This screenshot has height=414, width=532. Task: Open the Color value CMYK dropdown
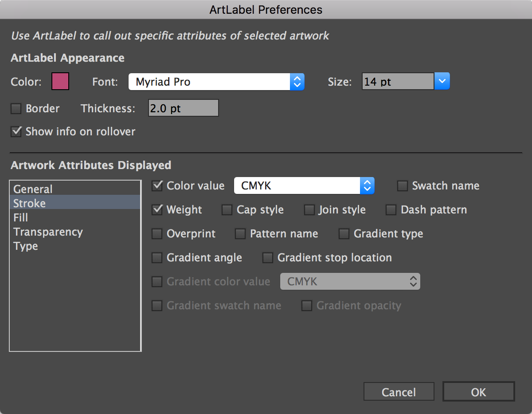304,186
